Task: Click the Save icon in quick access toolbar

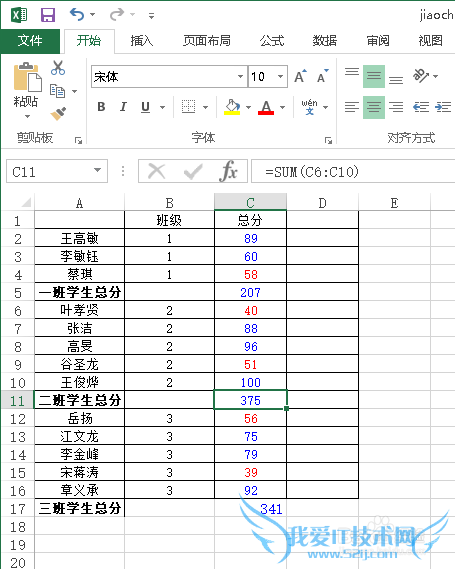Action: point(48,15)
